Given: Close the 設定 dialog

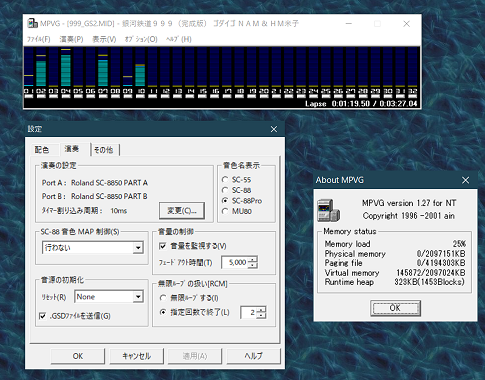Looking at the screenshot, I should point(274,129).
